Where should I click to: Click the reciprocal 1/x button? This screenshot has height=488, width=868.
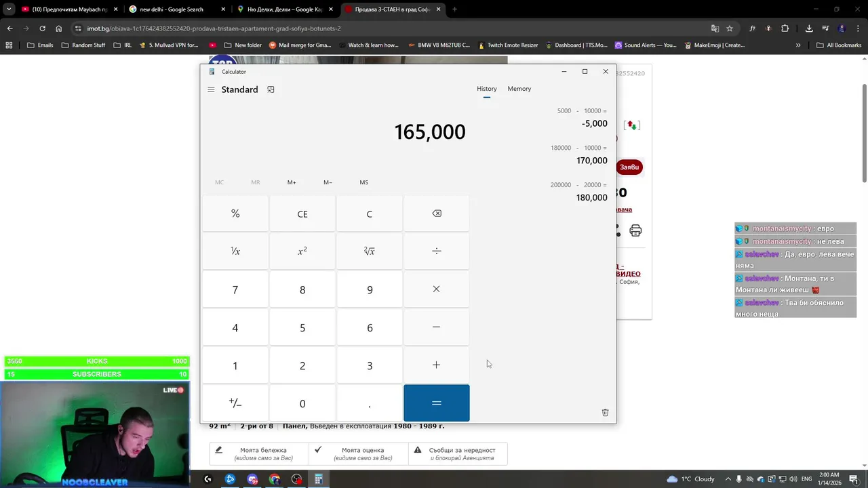point(235,251)
